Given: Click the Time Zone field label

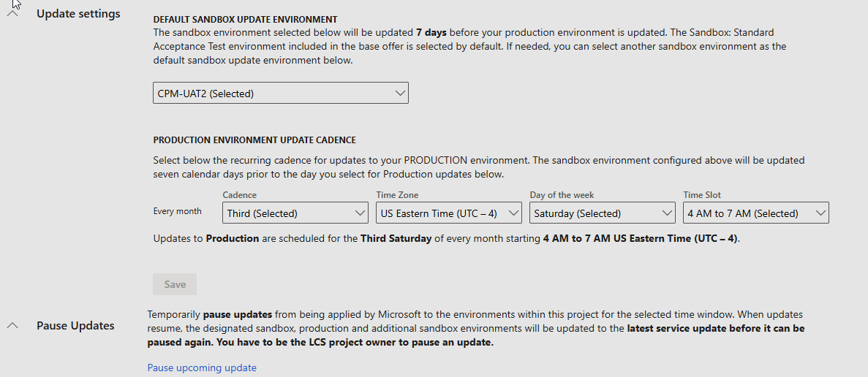Looking at the screenshot, I should pos(397,195).
